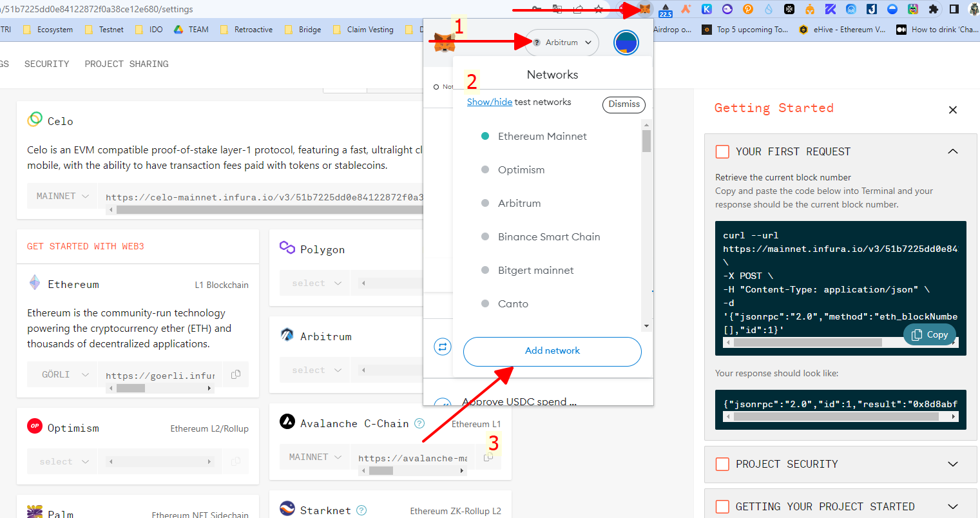Switch to the SECURITY tab
This screenshot has width=980, height=518.
(x=46, y=64)
